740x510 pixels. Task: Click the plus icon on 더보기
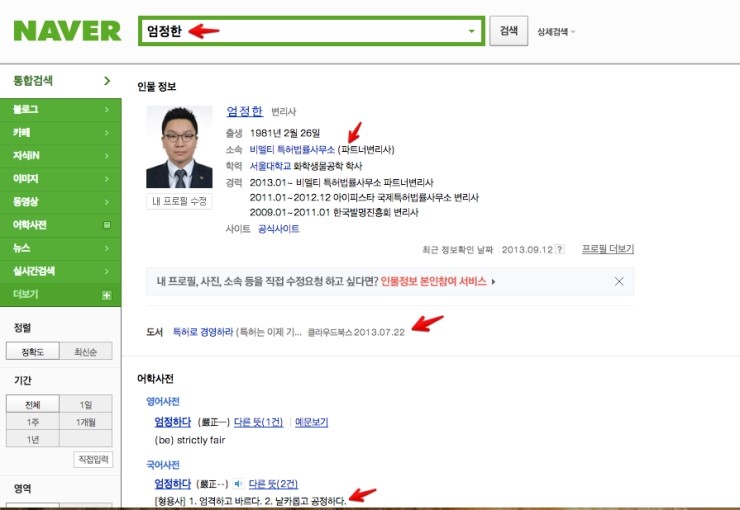coord(106,296)
